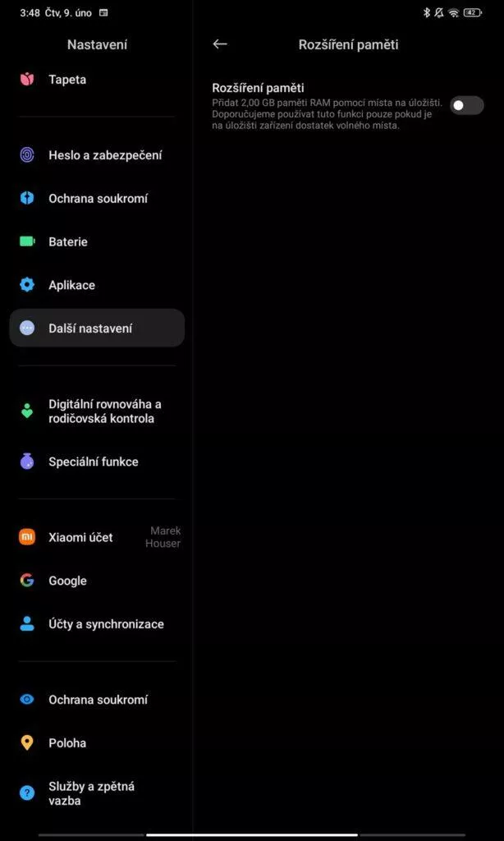Open Baterie via the green battery icon

click(x=27, y=242)
